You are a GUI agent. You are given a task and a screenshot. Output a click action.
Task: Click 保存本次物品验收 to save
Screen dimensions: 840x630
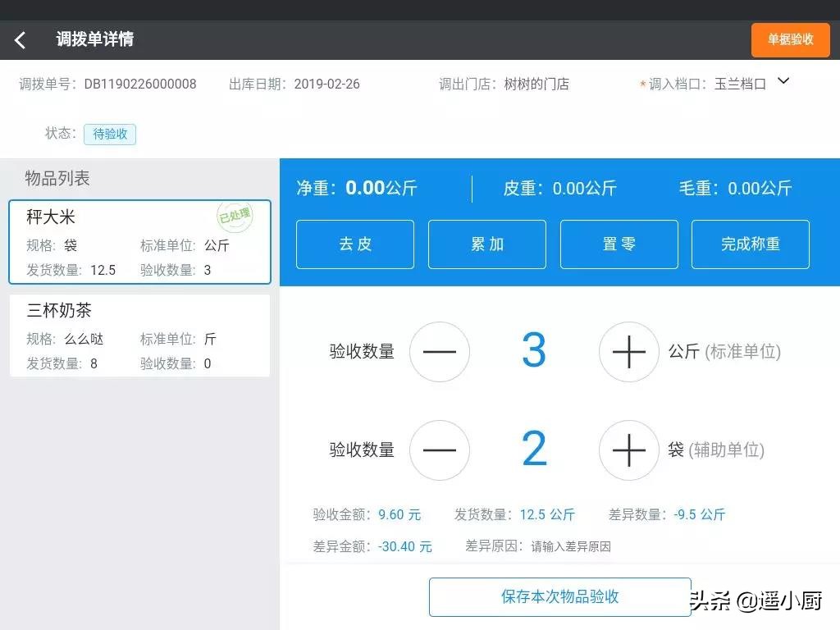[x=559, y=597]
